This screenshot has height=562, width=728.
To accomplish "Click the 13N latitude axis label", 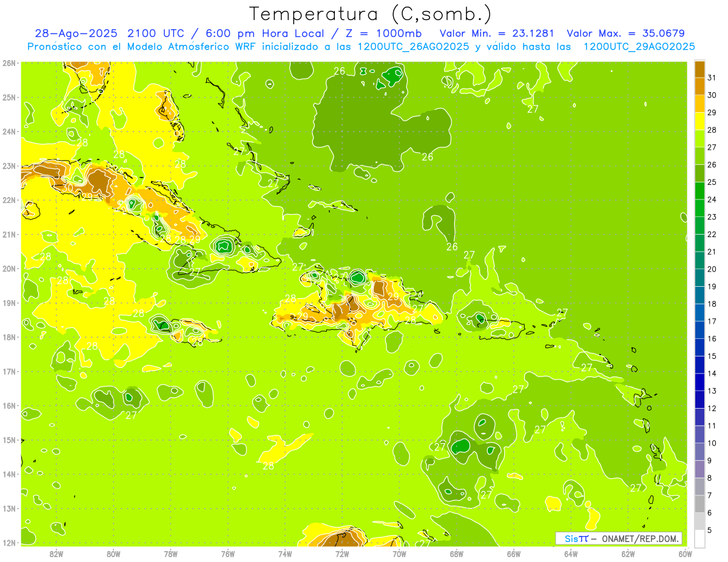I will click(9, 509).
